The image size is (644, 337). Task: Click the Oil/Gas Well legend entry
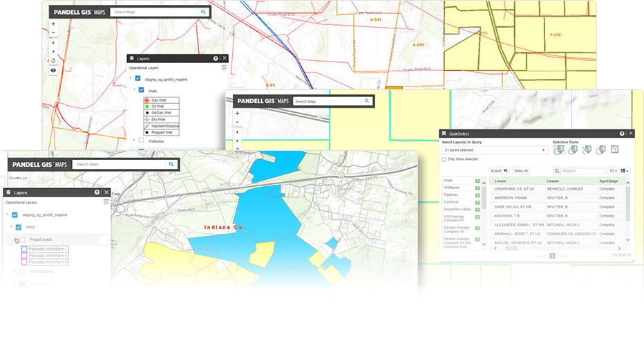pos(162,112)
